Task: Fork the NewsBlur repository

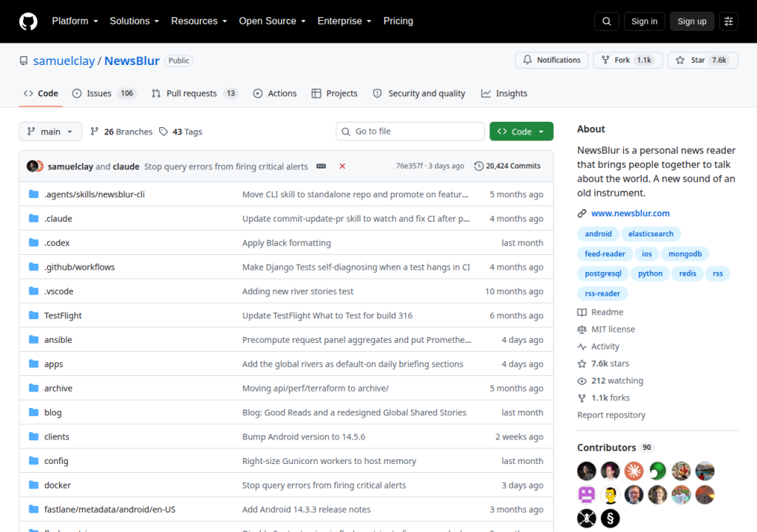Action: (628, 60)
